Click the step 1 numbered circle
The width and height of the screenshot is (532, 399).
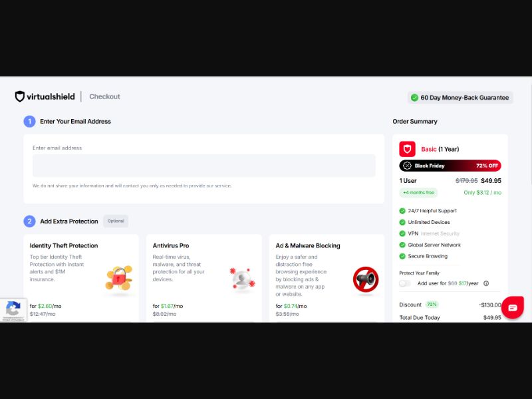(29, 122)
